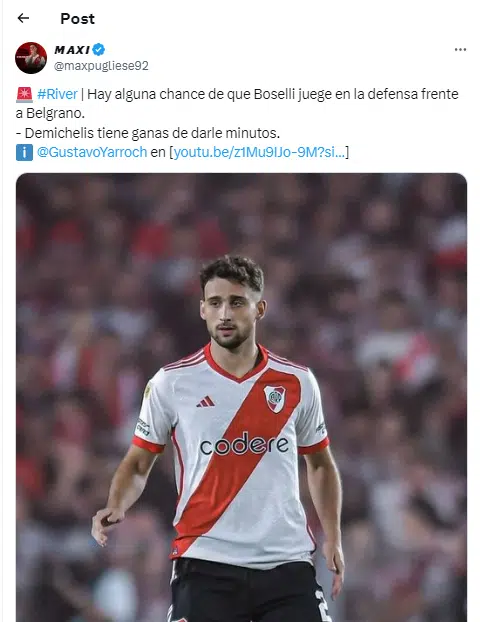
Task: Click the club crest on the jersey
Action: [275, 398]
